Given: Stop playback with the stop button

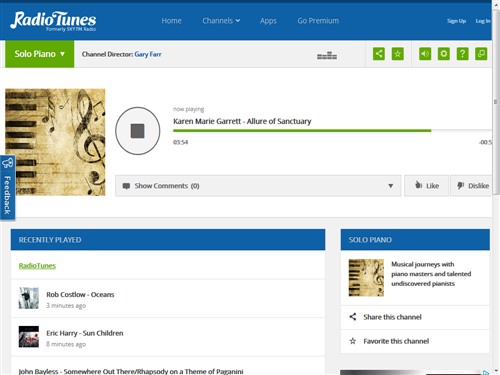Looking at the screenshot, I should pos(137,131).
